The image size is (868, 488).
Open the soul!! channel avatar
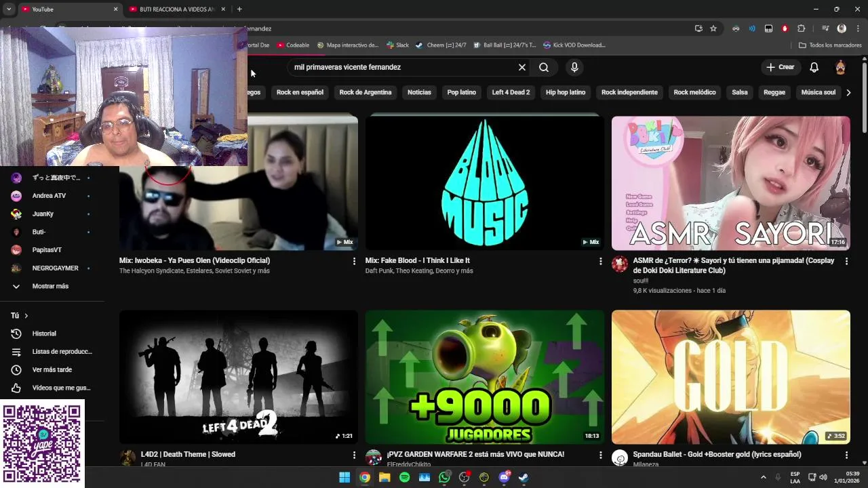620,264
